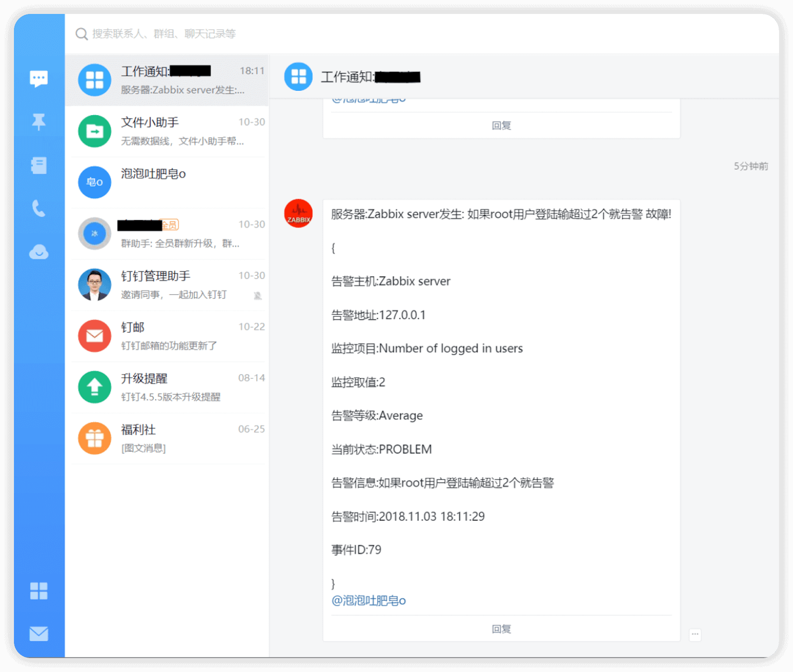Open the 升级提醒 conversation

pos(167,387)
